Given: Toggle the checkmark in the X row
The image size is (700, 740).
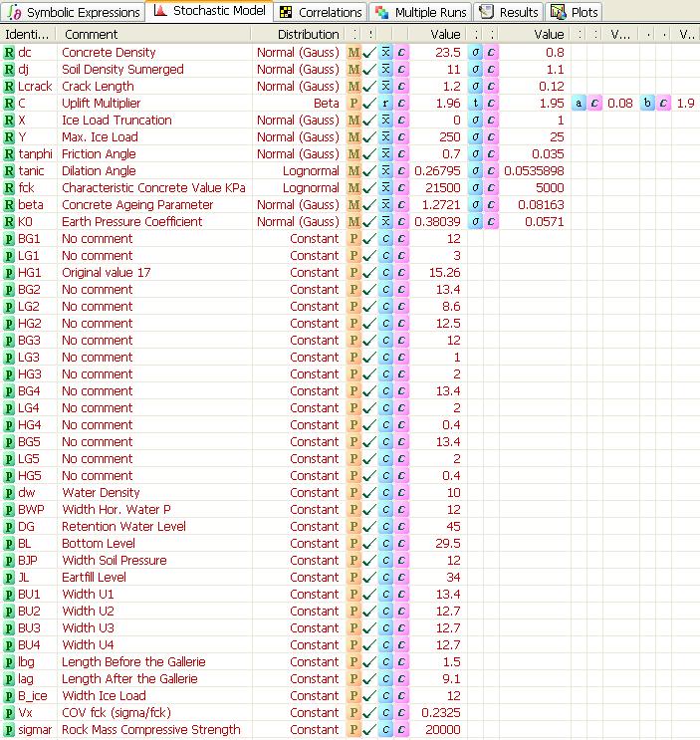Looking at the screenshot, I should click(x=369, y=121).
